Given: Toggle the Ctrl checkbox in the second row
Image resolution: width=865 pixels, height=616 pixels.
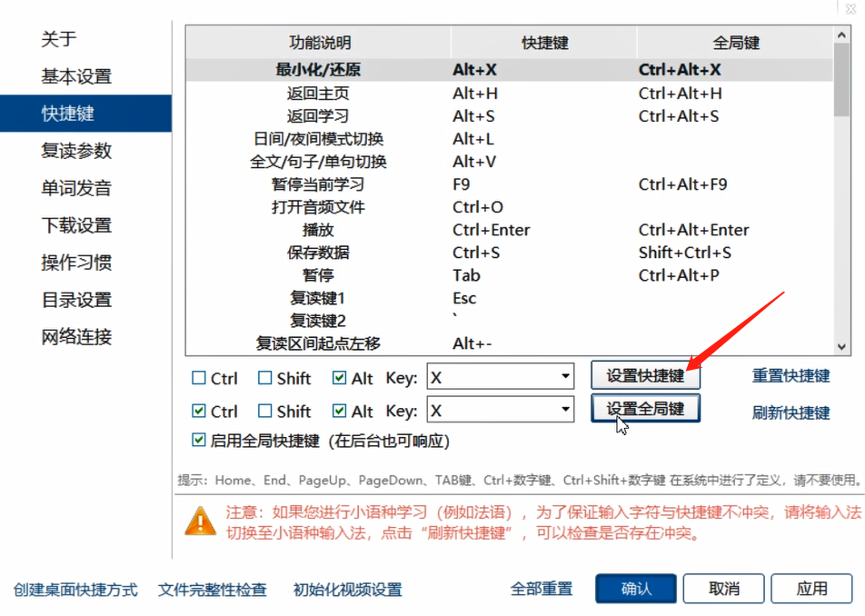Looking at the screenshot, I should tap(198, 410).
